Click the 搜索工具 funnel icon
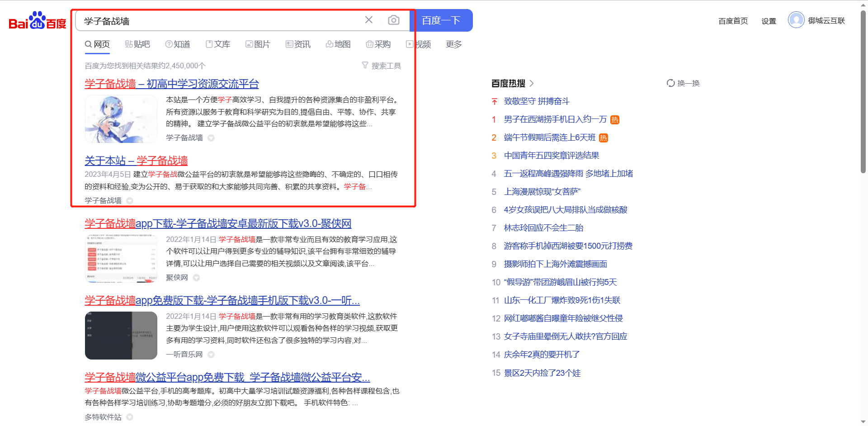 [364, 66]
